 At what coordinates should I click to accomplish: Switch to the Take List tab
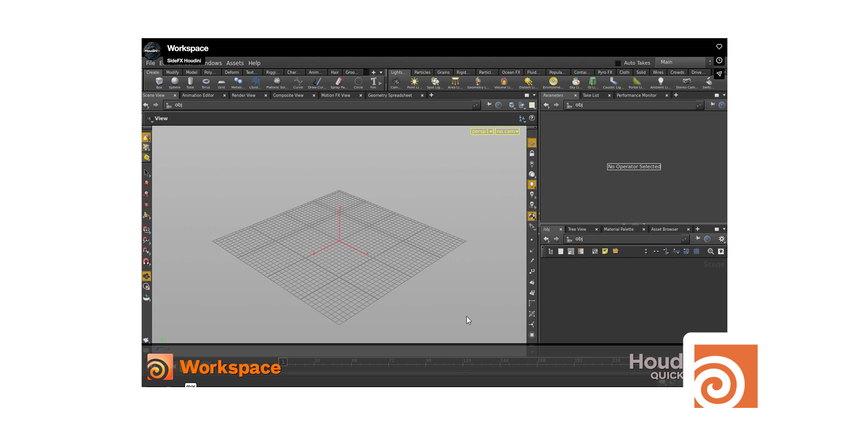[591, 95]
